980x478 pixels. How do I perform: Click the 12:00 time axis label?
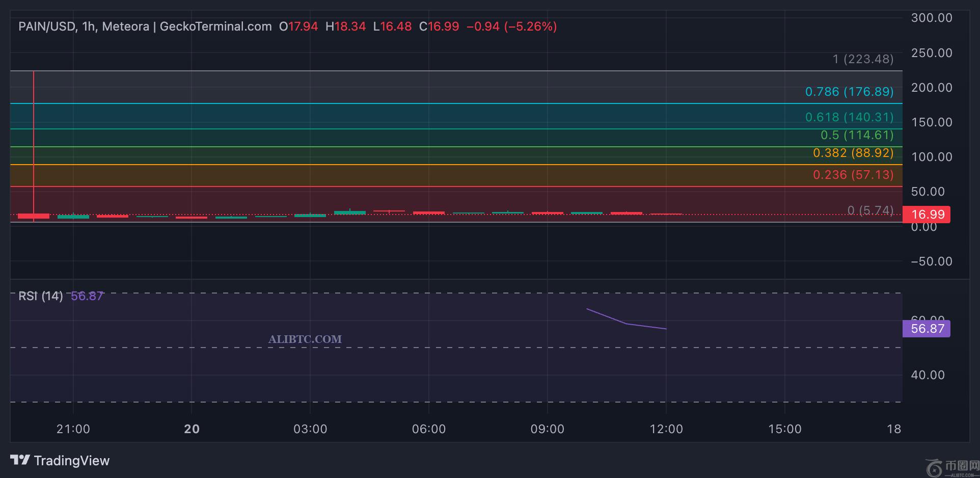[x=666, y=429]
